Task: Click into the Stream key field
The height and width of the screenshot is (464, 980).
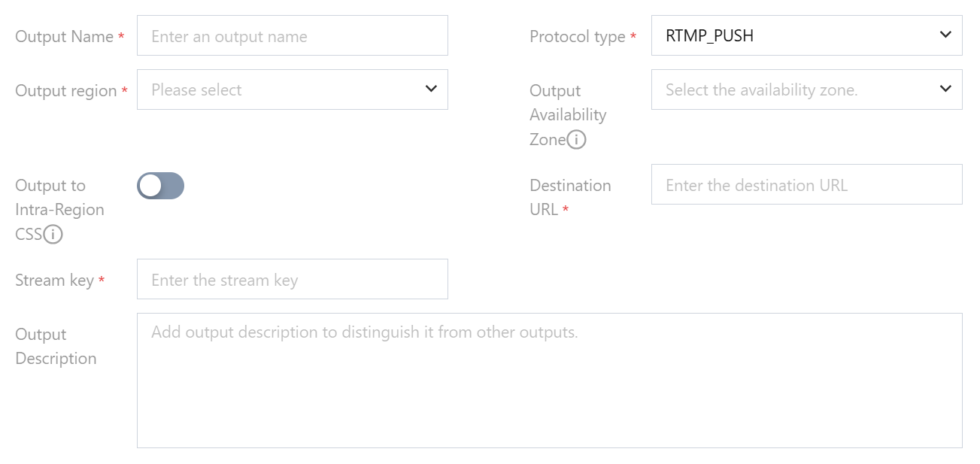Action: [292, 279]
